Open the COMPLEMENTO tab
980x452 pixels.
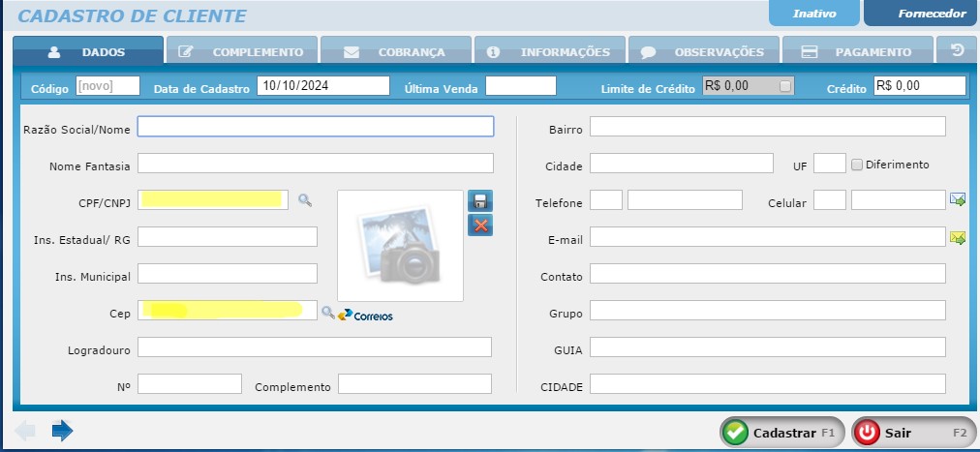point(241,50)
